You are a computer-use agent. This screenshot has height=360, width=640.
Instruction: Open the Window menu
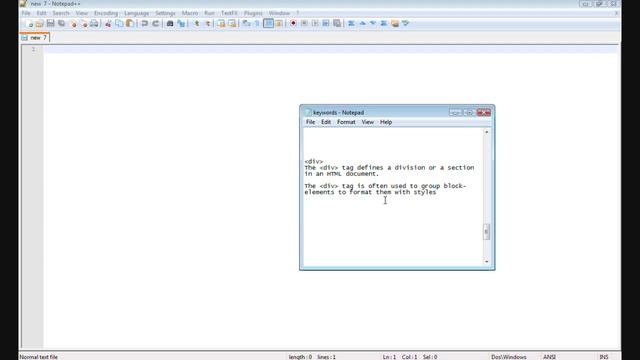click(x=279, y=13)
